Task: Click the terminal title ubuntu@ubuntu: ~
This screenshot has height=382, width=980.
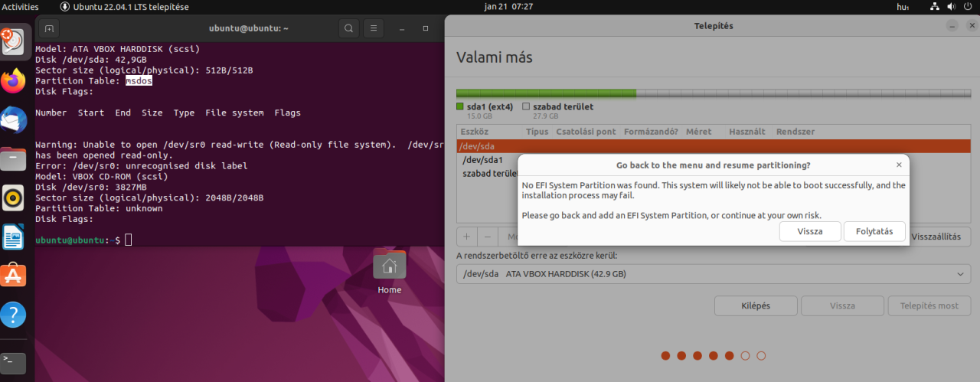Action: tap(248, 28)
